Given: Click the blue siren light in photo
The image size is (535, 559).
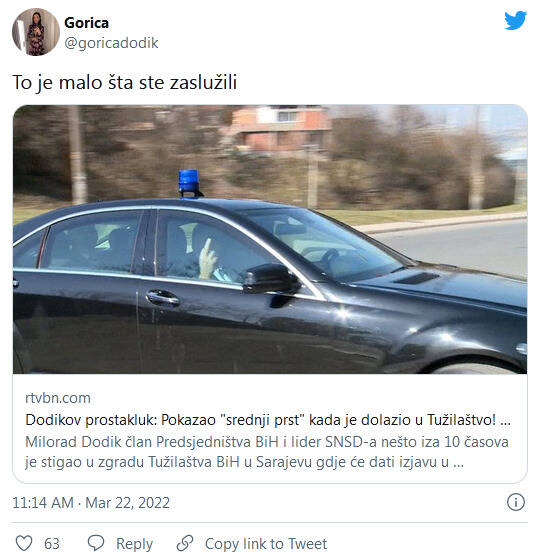Looking at the screenshot, I should pos(189,183).
